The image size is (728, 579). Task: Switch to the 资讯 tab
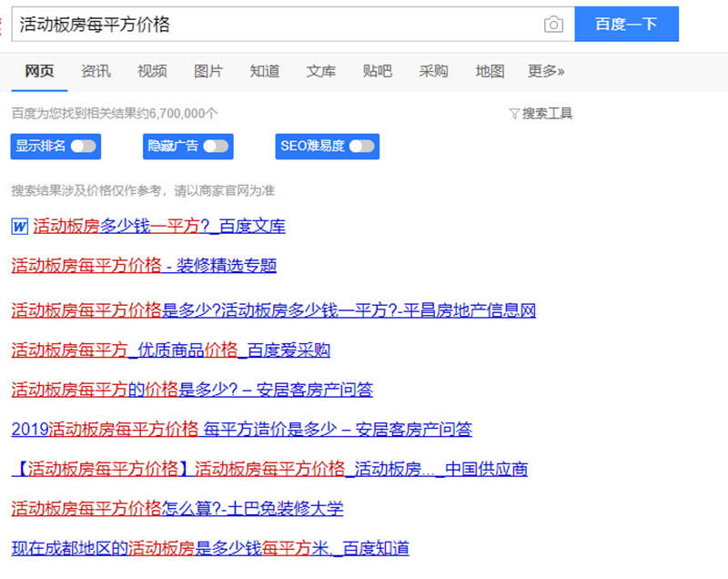click(96, 71)
